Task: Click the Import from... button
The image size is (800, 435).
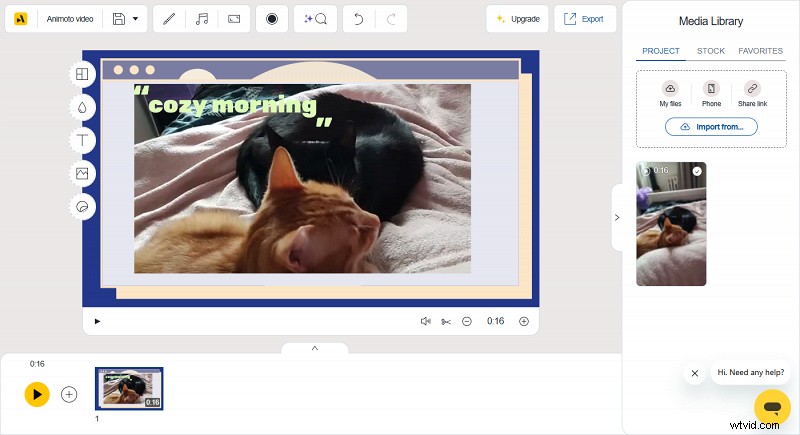Action: [x=711, y=126]
